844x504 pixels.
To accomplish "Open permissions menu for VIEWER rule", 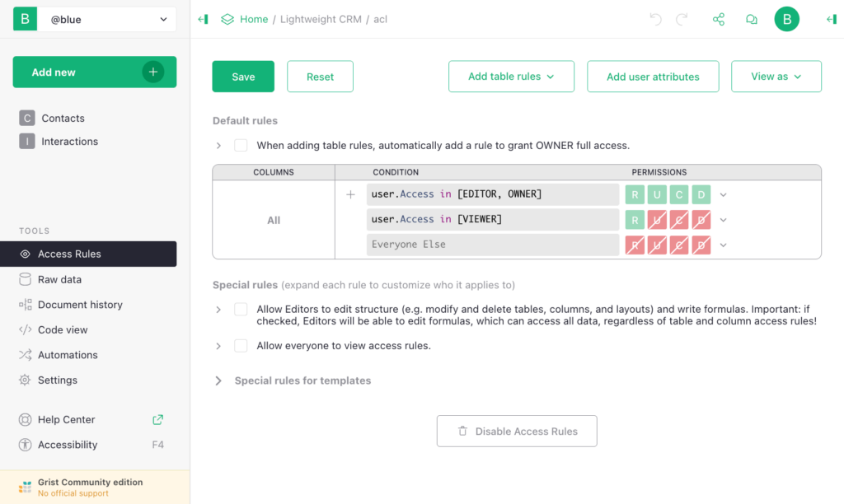I will pyautogui.click(x=723, y=219).
